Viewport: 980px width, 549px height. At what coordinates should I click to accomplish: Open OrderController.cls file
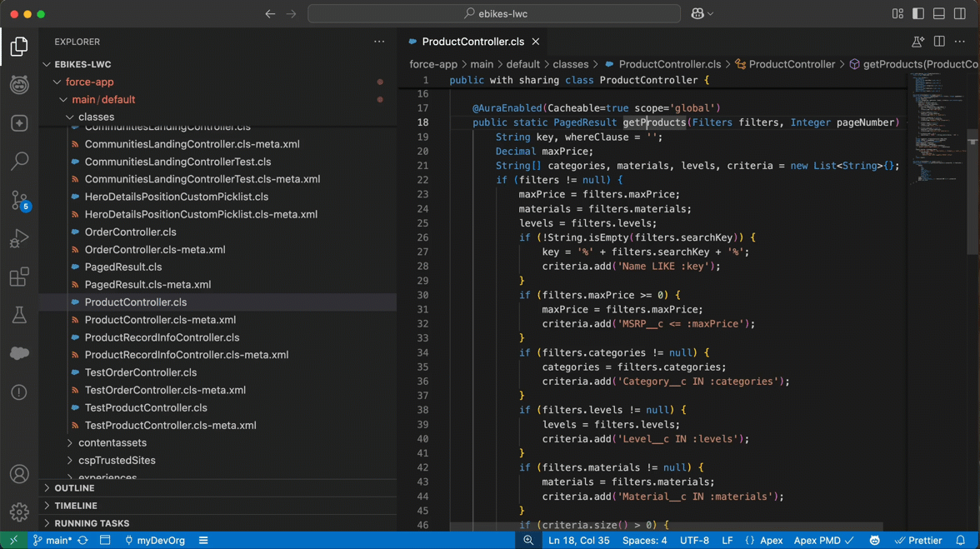point(131,232)
